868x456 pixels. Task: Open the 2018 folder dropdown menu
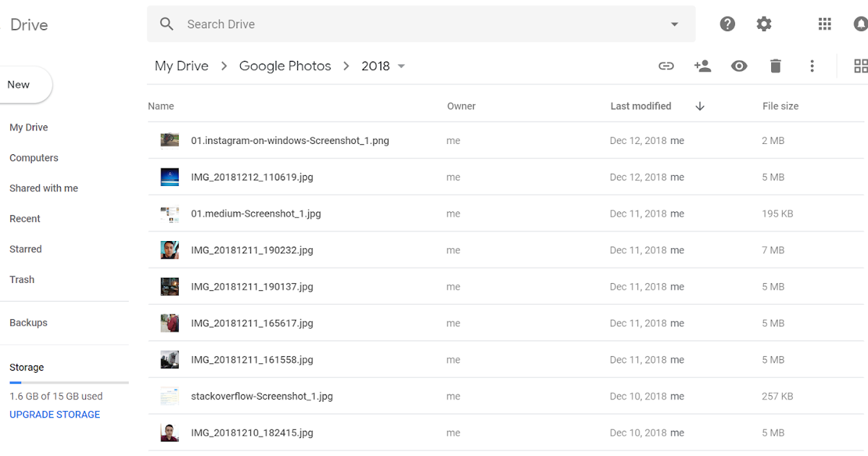click(x=401, y=66)
